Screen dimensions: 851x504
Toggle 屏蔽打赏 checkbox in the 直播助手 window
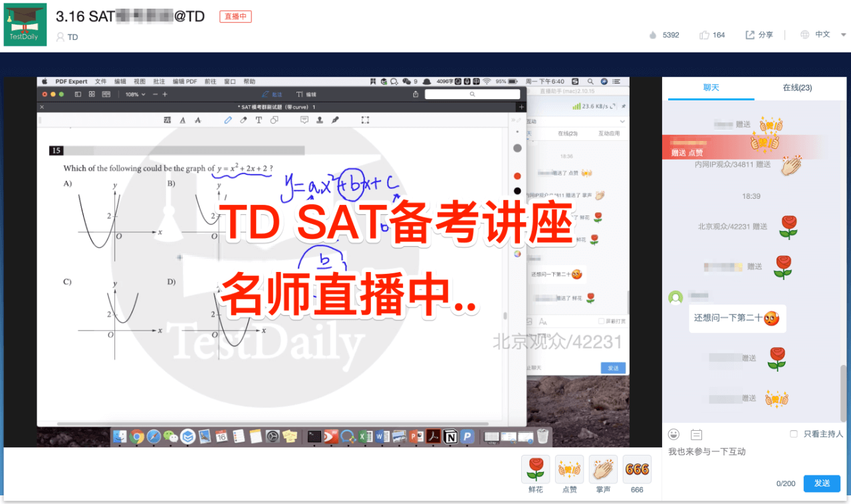[x=601, y=321]
